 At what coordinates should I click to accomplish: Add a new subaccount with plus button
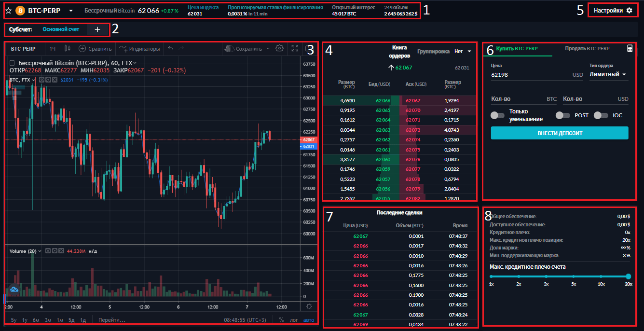click(97, 29)
